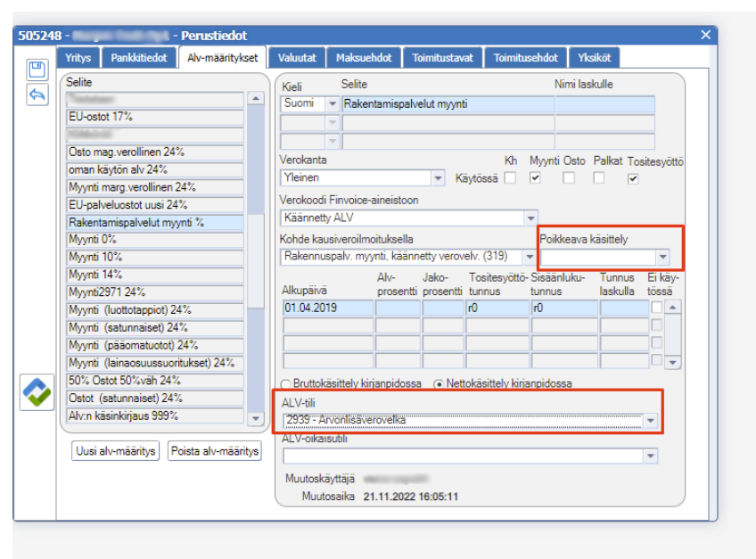
Task: Select the Yksiköt tab
Action: 594,58
